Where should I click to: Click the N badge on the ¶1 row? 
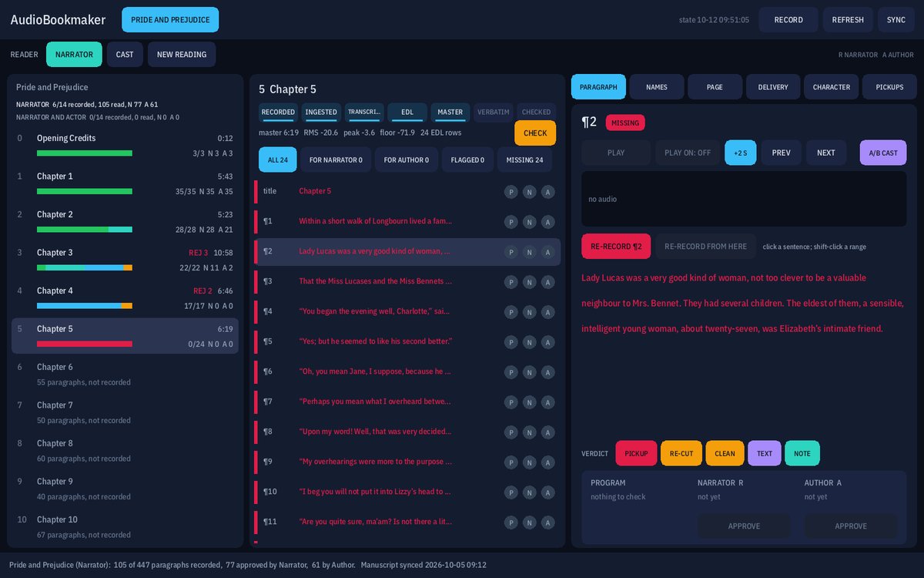529,222
